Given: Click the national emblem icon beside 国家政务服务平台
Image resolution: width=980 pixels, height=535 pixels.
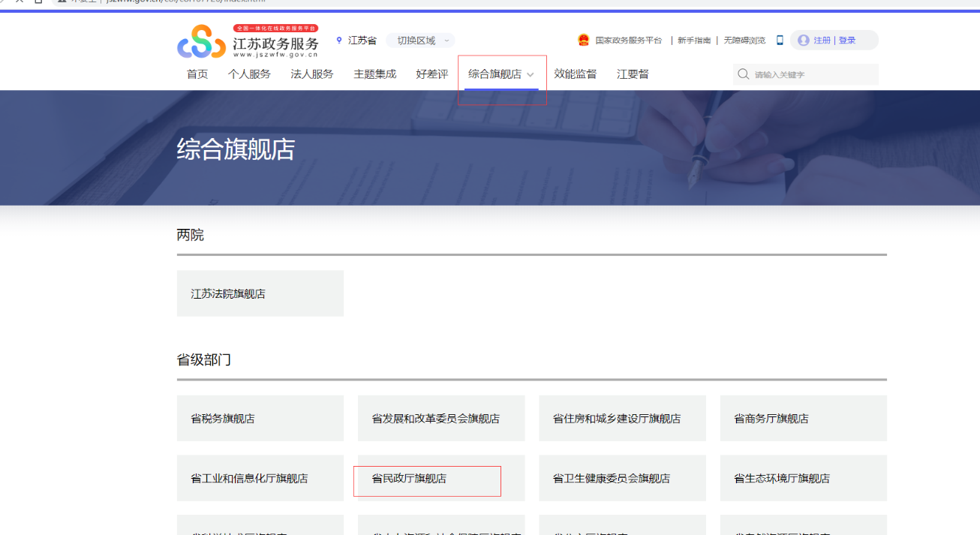Looking at the screenshot, I should (x=583, y=40).
